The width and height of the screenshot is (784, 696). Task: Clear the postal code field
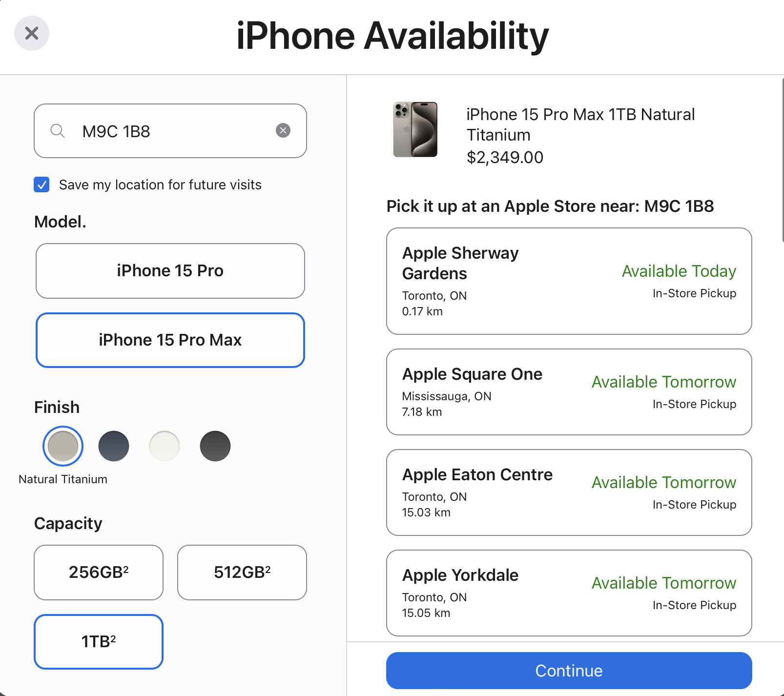[x=283, y=130]
